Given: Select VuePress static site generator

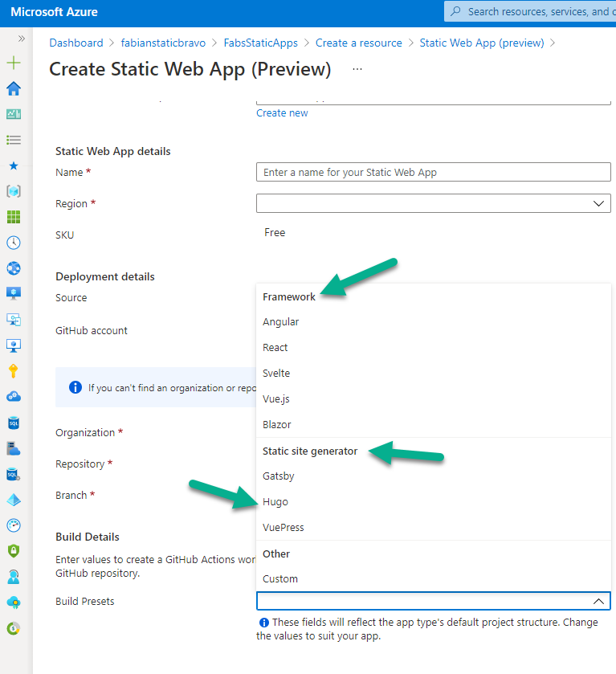Looking at the screenshot, I should (434, 528).
